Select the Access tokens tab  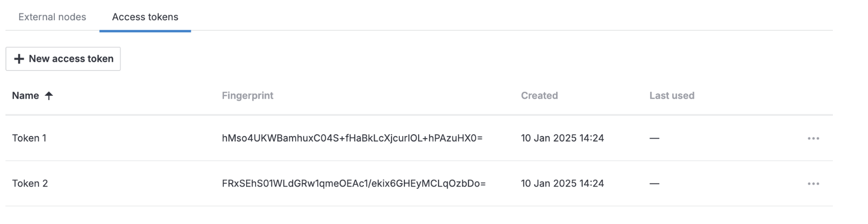tap(145, 17)
